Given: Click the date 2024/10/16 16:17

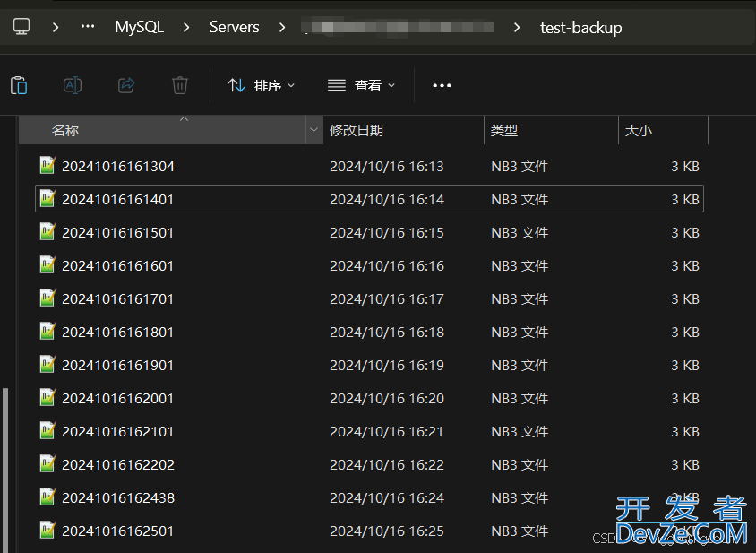Looking at the screenshot, I should (387, 299).
